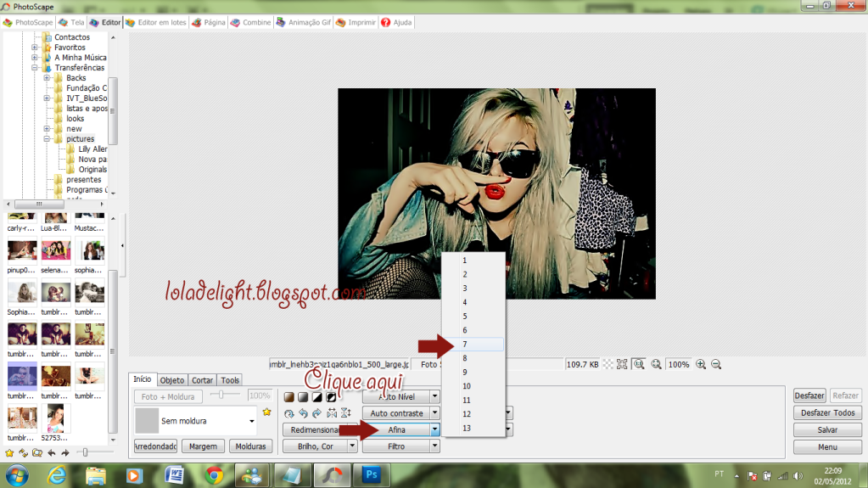Click the Menu button
The width and height of the screenshot is (868, 488).
click(827, 447)
